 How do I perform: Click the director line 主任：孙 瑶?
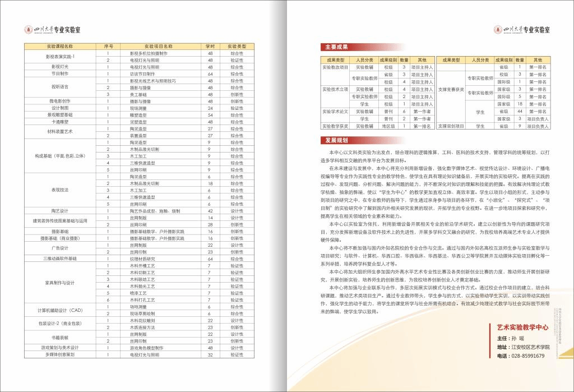point(511,339)
